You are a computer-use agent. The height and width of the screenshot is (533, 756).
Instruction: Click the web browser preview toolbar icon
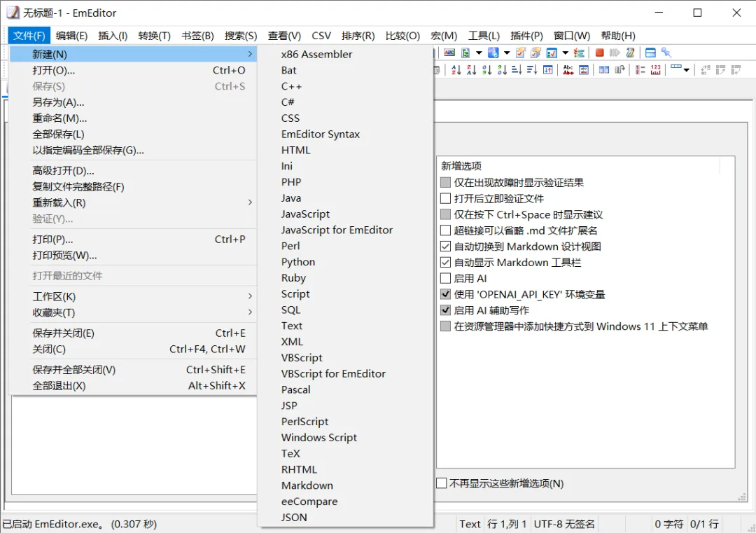pos(493,53)
